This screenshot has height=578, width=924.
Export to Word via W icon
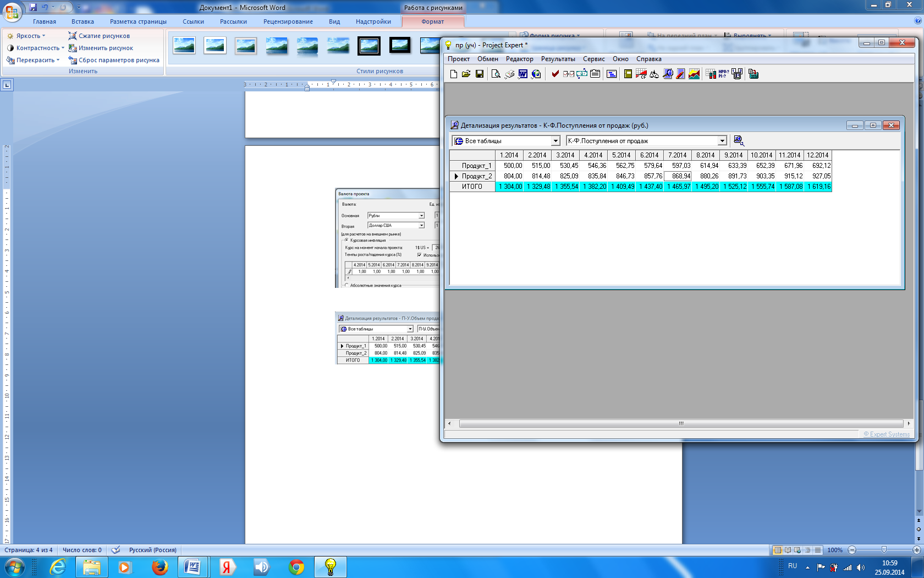522,74
